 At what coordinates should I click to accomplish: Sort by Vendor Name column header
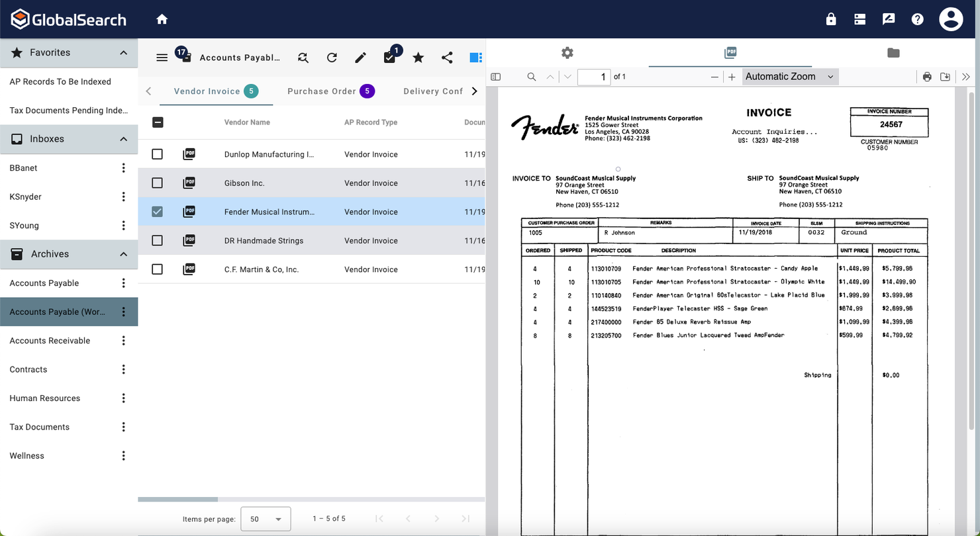click(247, 122)
